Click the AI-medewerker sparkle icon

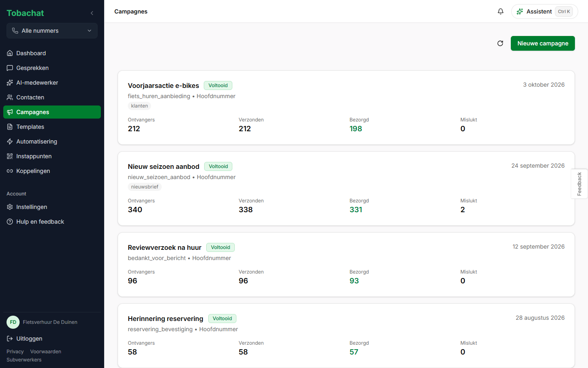(10, 83)
